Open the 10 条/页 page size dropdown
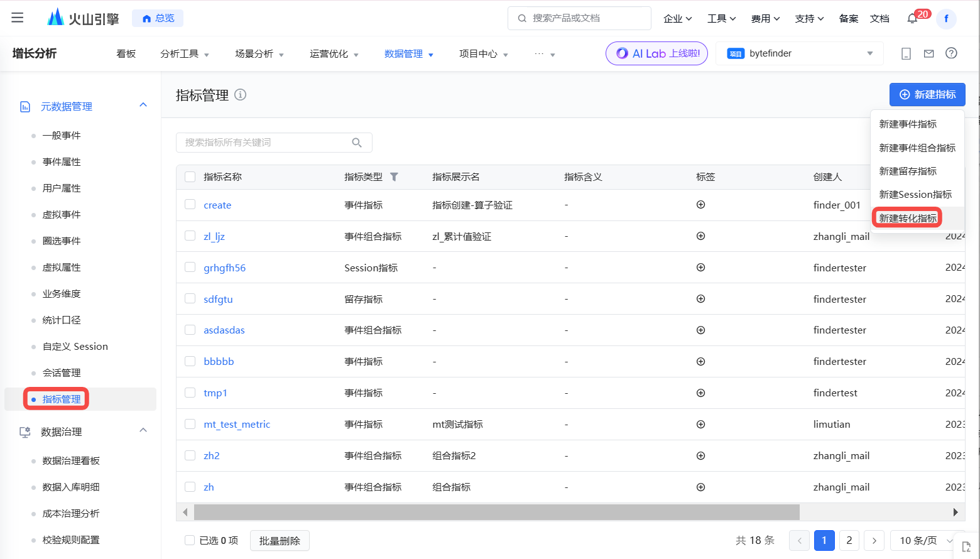980x559 pixels. point(927,541)
